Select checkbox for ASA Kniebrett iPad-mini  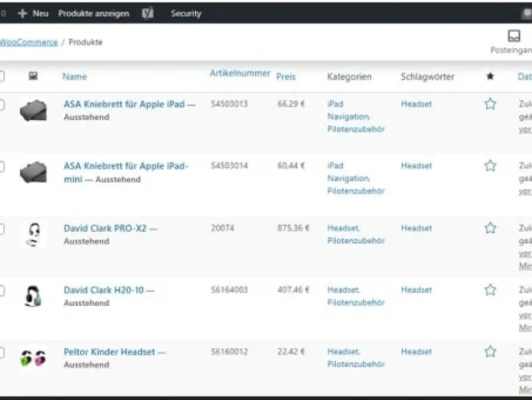(x=2, y=166)
